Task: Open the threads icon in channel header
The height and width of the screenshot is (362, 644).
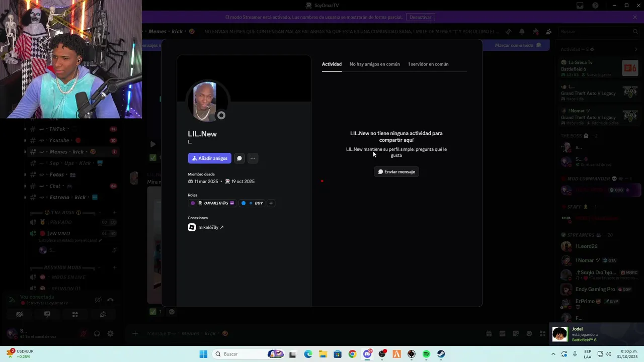Action: pos(509,32)
